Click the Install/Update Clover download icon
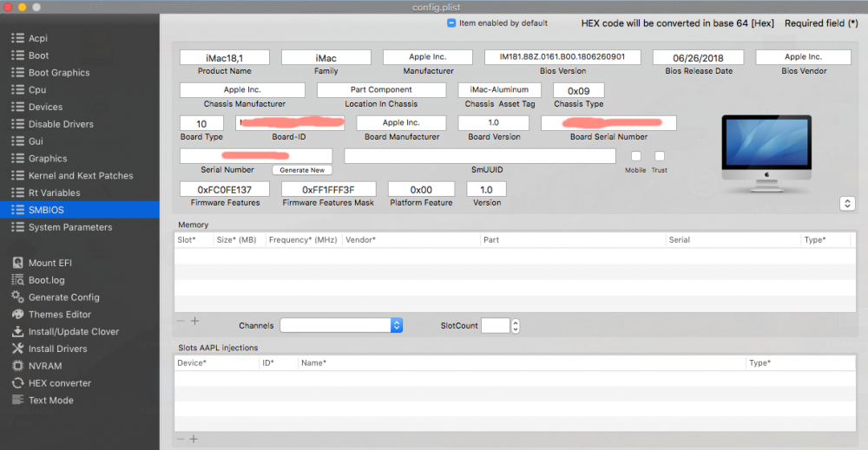 17,331
